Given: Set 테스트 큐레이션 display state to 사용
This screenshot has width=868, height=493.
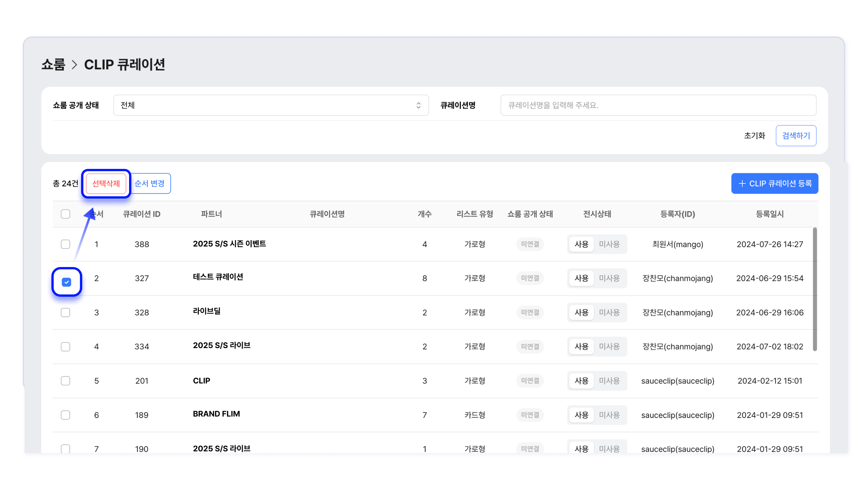Looking at the screenshot, I should 581,278.
